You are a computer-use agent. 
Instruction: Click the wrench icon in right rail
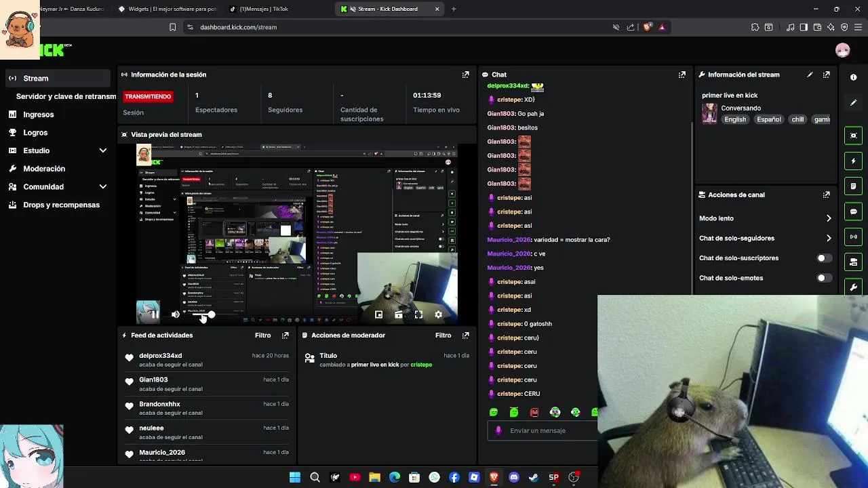pyautogui.click(x=853, y=287)
